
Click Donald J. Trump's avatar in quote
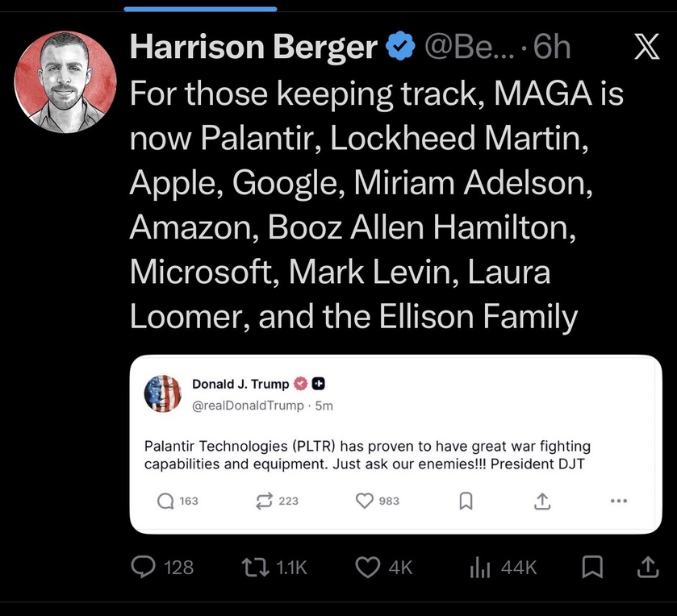point(163,394)
